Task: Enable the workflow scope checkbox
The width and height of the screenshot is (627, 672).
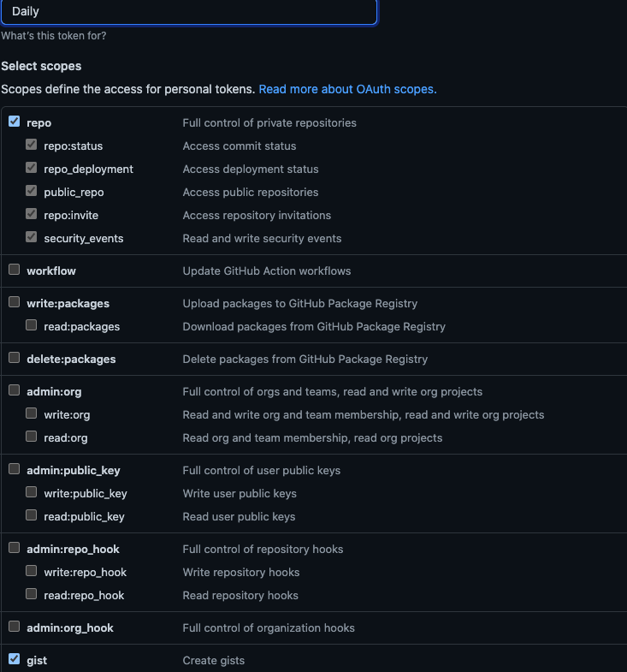Action: (x=15, y=270)
